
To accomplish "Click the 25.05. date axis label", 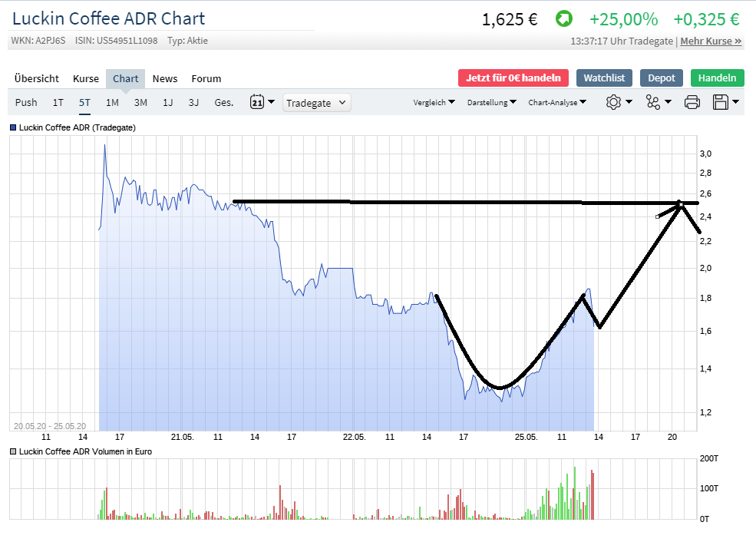I will click(x=526, y=437).
